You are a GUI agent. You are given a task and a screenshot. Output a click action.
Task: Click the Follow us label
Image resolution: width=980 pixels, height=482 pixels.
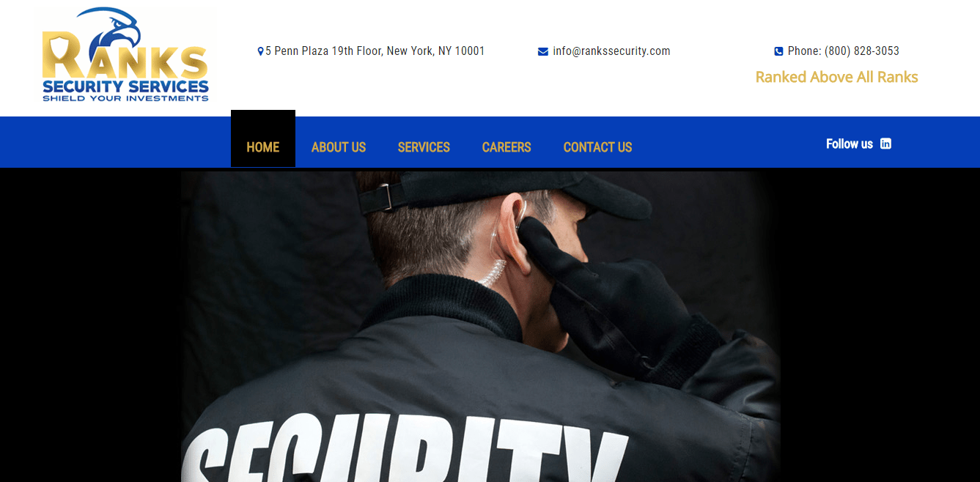850,144
